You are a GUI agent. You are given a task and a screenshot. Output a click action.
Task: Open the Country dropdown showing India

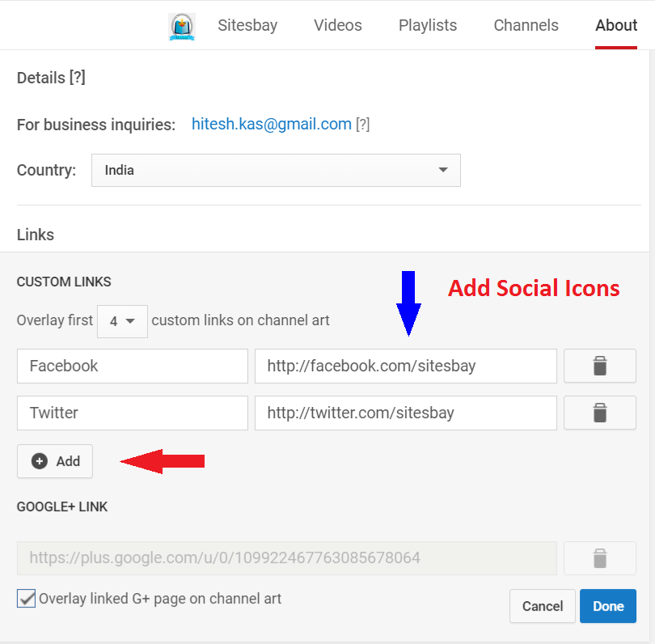(276, 170)
